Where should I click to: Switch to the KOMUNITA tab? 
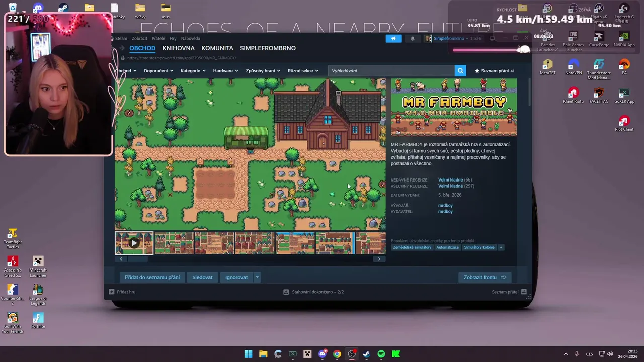click(217, 48)
